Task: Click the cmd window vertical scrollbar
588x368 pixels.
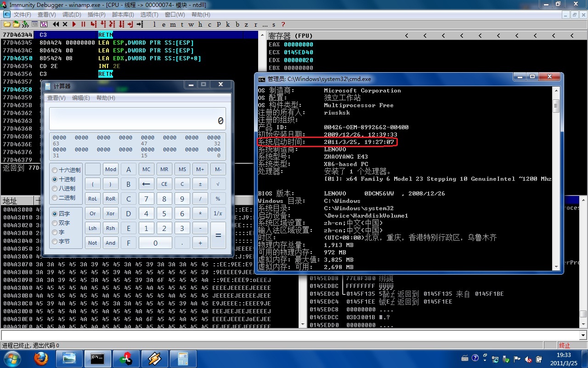Action: click(556, 178)
